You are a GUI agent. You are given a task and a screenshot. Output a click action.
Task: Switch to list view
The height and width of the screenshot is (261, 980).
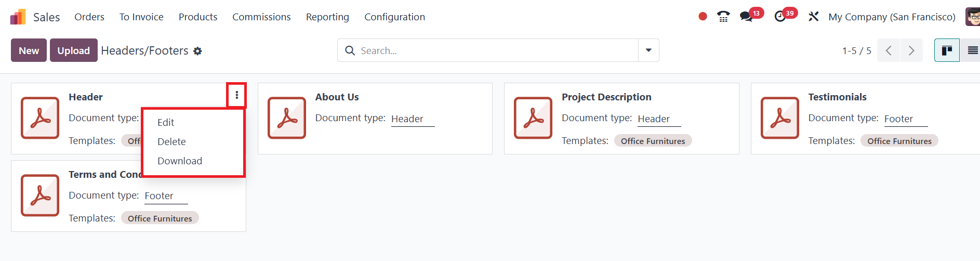(x=972, y=50)
